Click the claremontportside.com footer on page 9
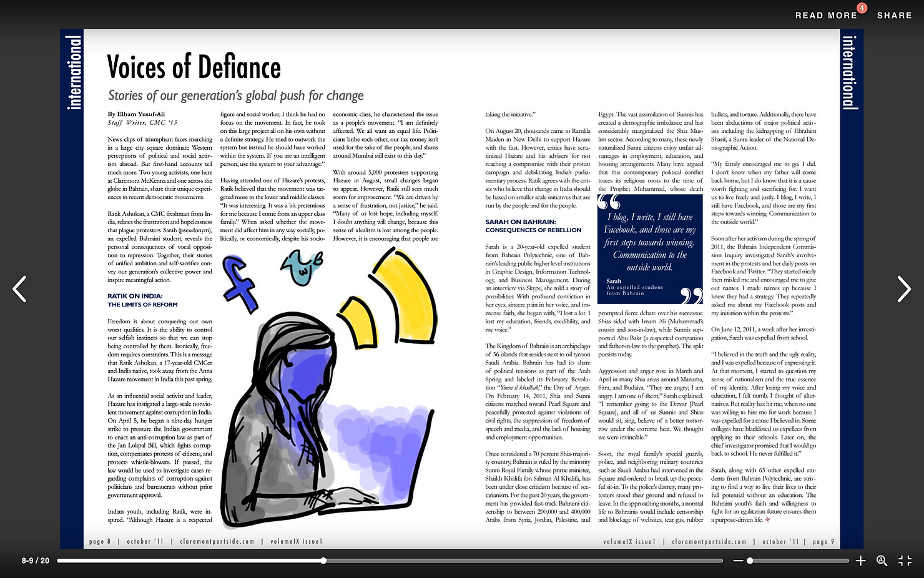 [x=709, y=541]
